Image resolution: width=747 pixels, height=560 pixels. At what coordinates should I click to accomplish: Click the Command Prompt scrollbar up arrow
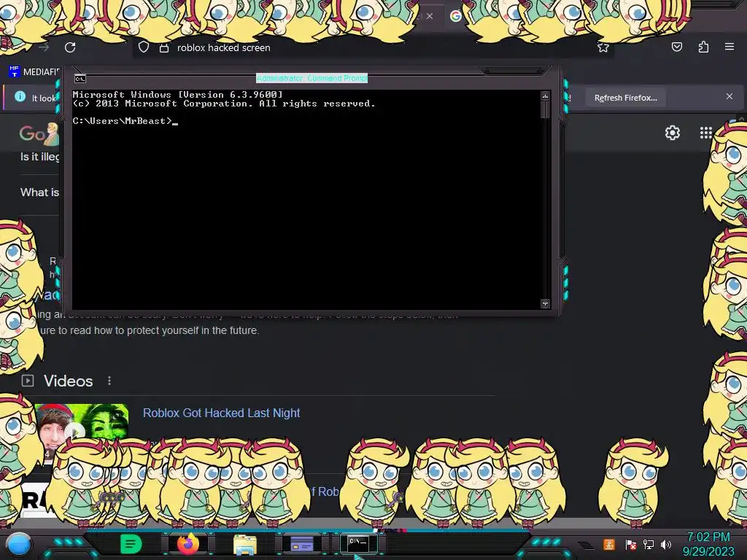click(x=545, y=96)
